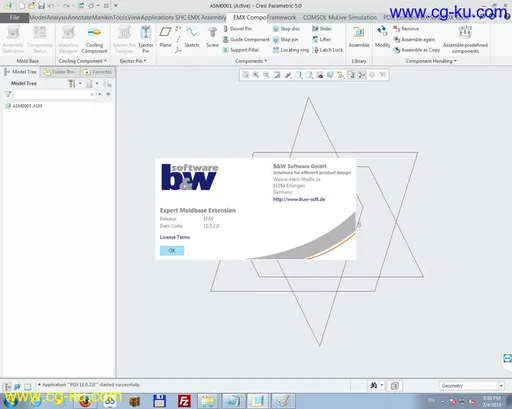Open Firefox from the taskbar
The width and height of the screenshot is (512, 409).
(x=85, y=401)
